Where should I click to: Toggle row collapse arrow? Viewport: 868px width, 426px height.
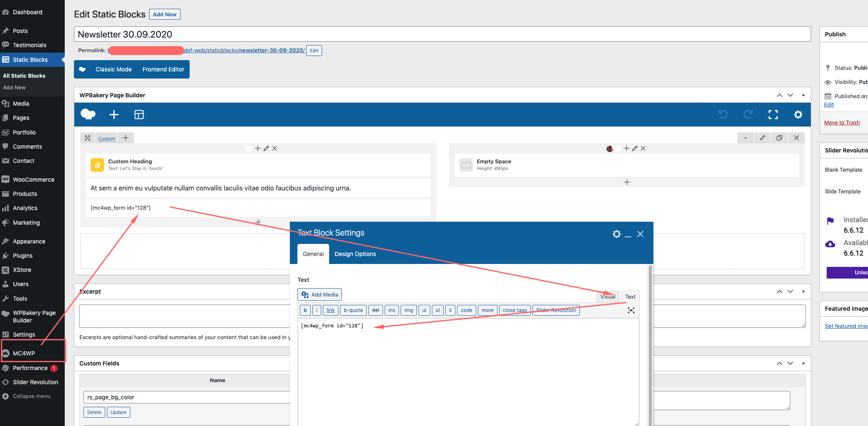(x=746, y=138)
